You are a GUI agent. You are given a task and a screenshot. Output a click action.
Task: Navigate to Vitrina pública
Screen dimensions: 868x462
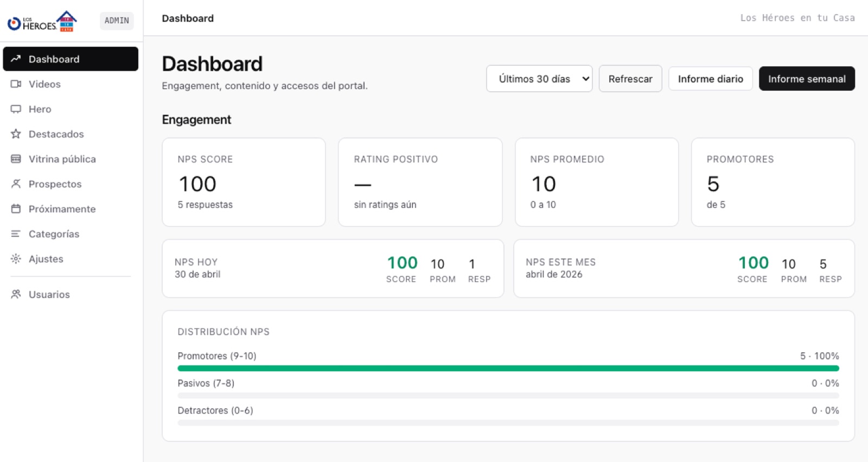pyautogui.click(x=71, y=159)
